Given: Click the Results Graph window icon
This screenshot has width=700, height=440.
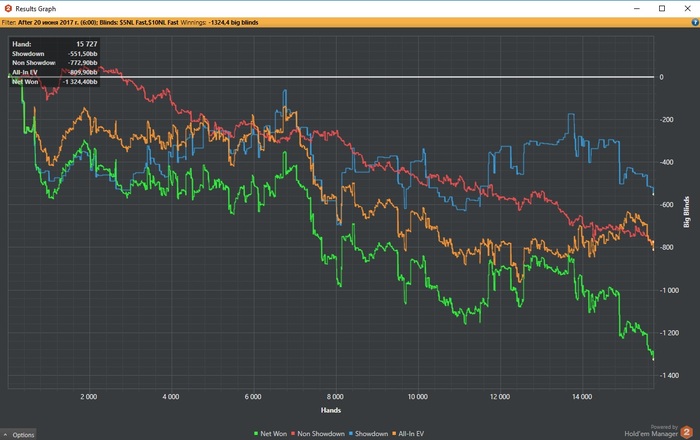Looking at the screenshot, I should (x=8, y=8).
